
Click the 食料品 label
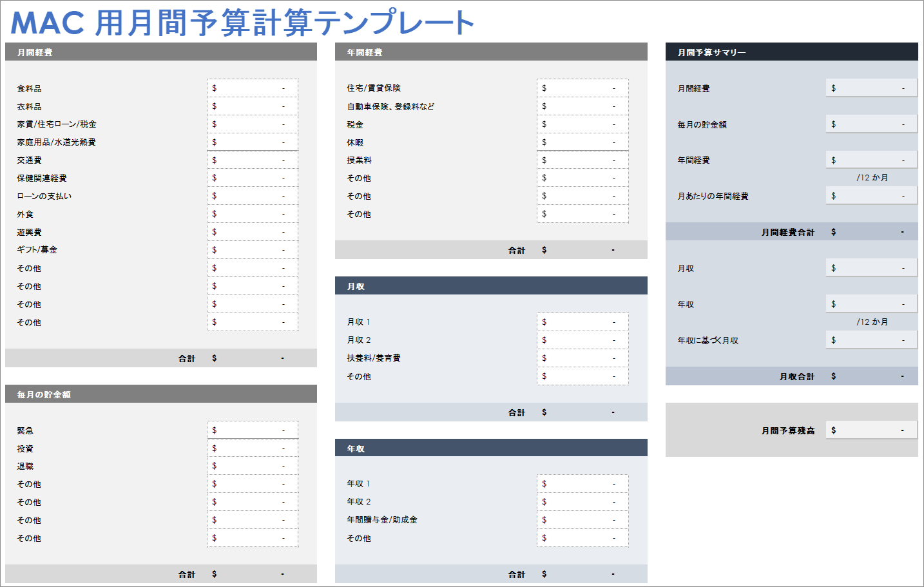click(x=29, y=89)
